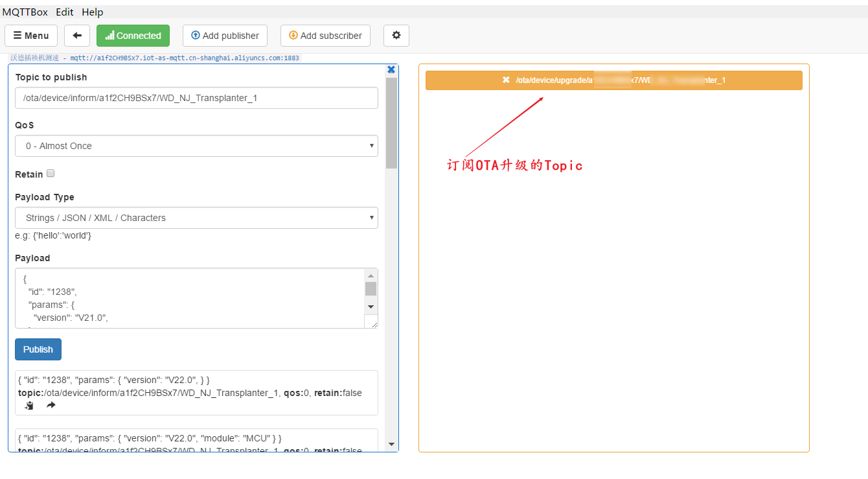This screenshot has width=868, height=479.
Task: Click the first history entry's topic/qos/retain line
Action: pos(190,393)
